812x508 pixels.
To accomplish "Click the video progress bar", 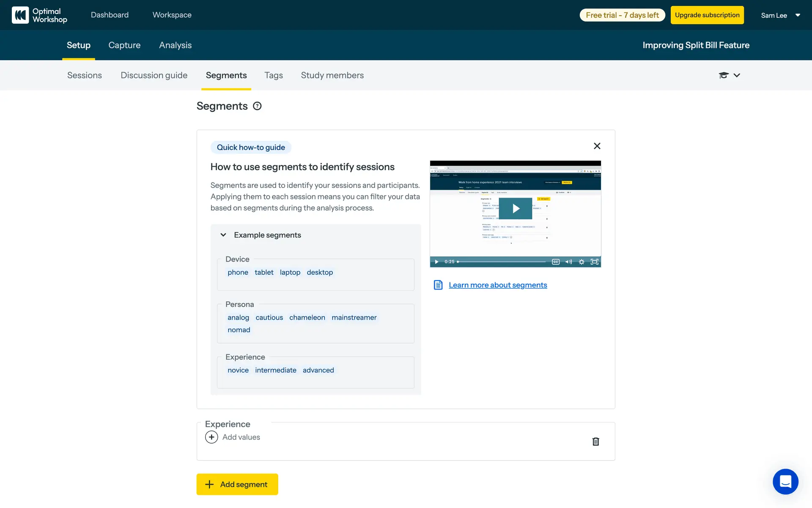I will coord(502,262).
